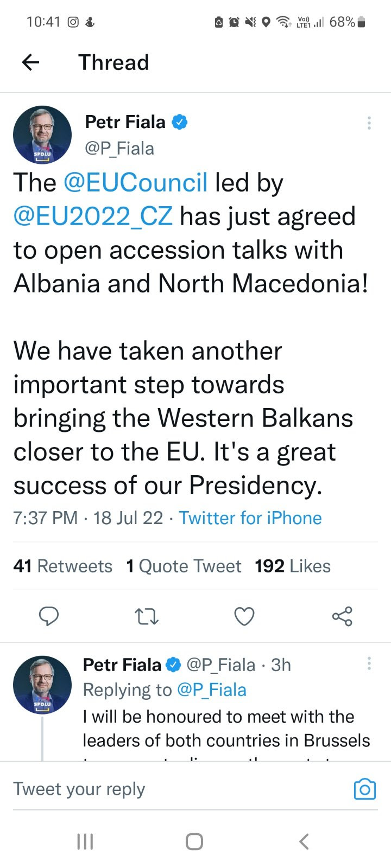Tap the Tweet your reply field
Viewport: 391px width, 868px height.
pyautogui.click(x=163, y=789)
